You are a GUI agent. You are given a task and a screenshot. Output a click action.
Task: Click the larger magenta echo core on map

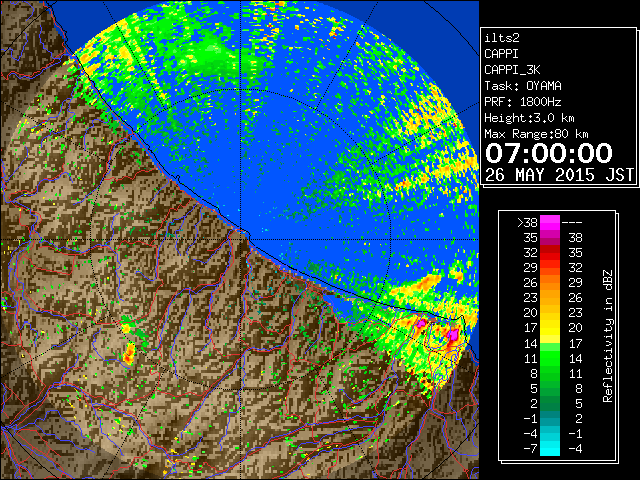click(x=453, y=335)
